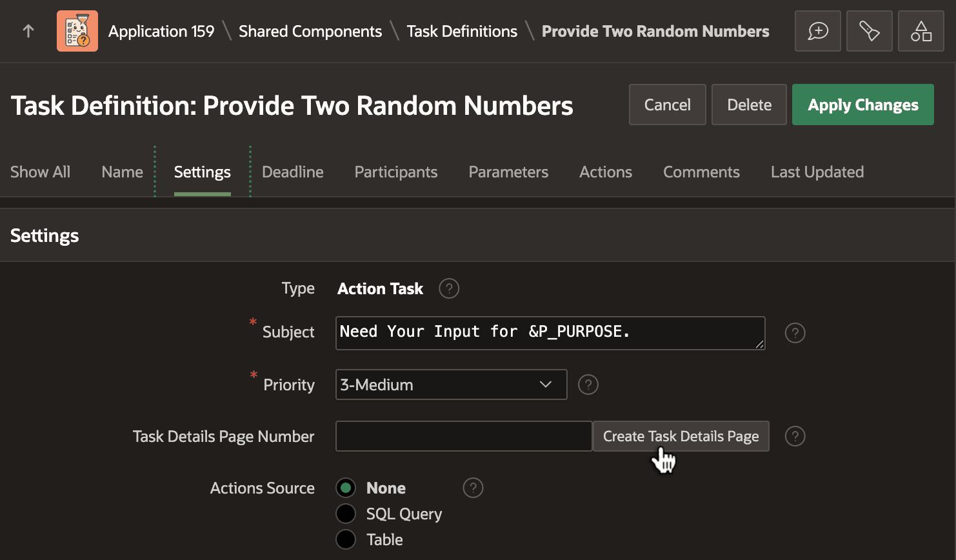
Task: Jump to the Actions tab
Action: (x=606, y=172)
